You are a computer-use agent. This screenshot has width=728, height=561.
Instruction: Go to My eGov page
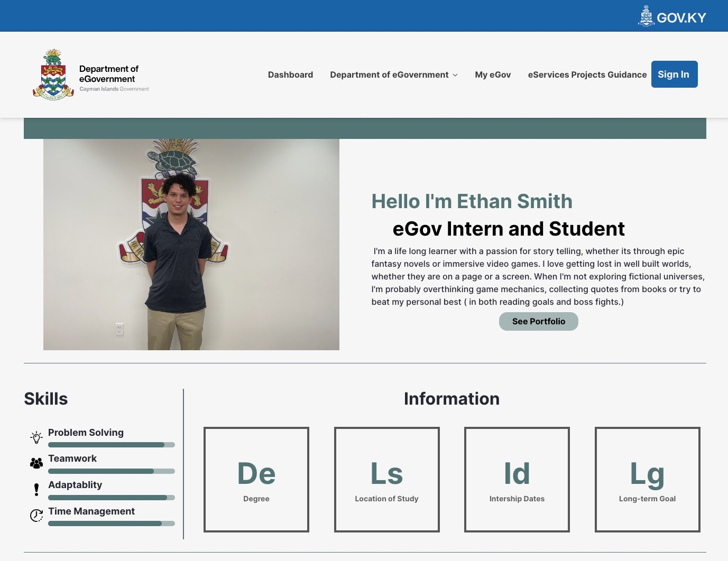tap(493, 75)
